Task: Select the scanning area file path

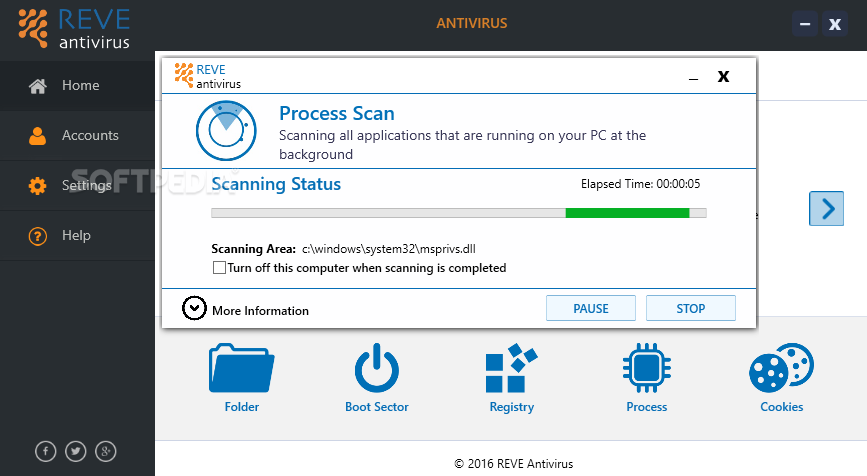Action: (389, 249)
